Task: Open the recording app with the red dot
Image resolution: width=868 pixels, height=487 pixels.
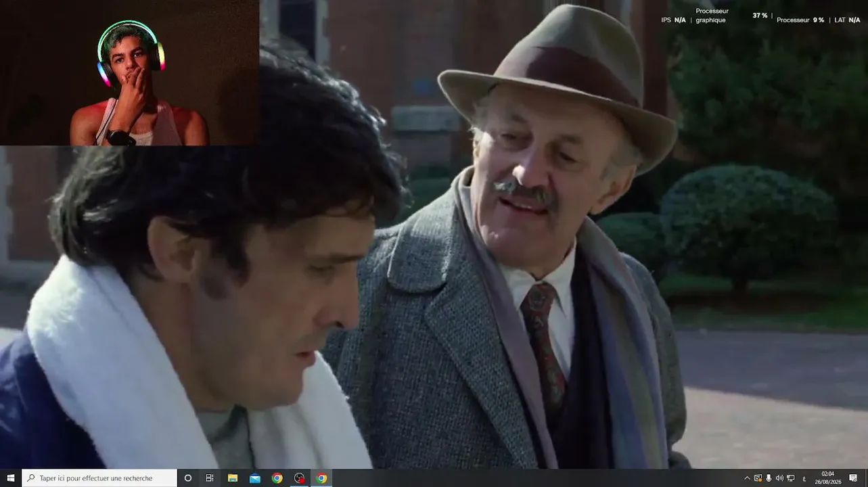Action: (x=300, y=478)
